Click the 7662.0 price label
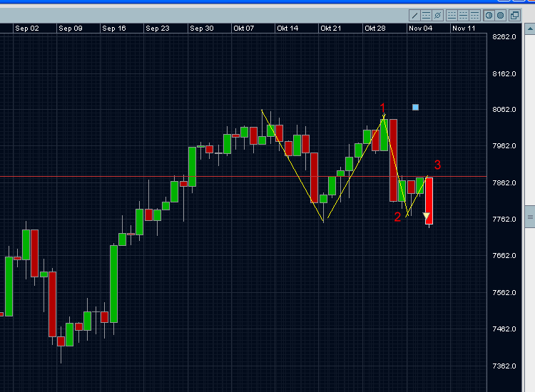535x392 pixels. click(504, 256)
